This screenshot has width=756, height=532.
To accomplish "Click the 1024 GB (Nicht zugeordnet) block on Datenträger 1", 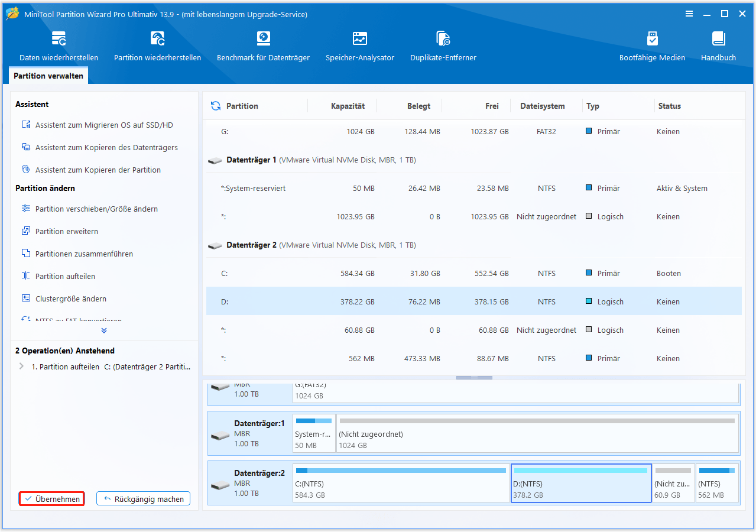I will click(537, 434).
